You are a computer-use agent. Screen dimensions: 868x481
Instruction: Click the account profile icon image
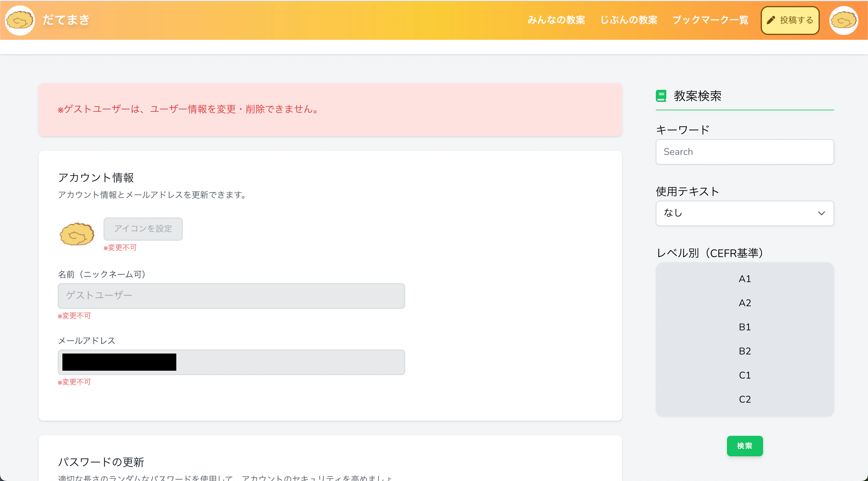[x=77, y=234]
